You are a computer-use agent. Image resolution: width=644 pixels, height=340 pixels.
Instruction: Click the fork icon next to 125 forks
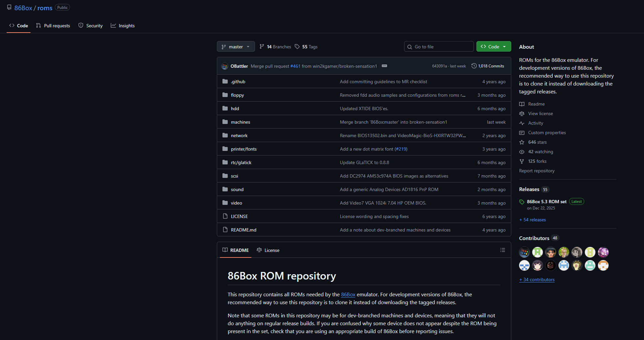(x=522, y=161)
